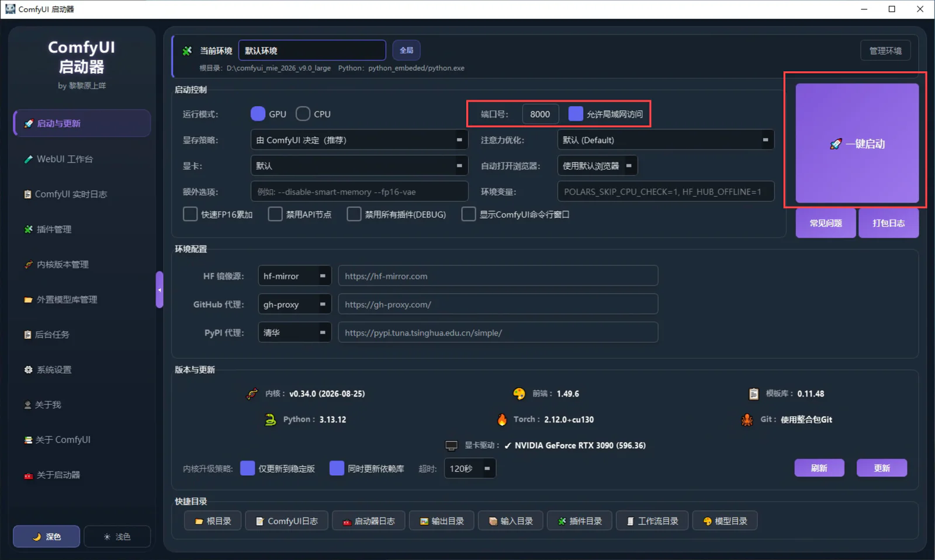Toggle 允许局域网访问 checkbox

tap(576, 114)
